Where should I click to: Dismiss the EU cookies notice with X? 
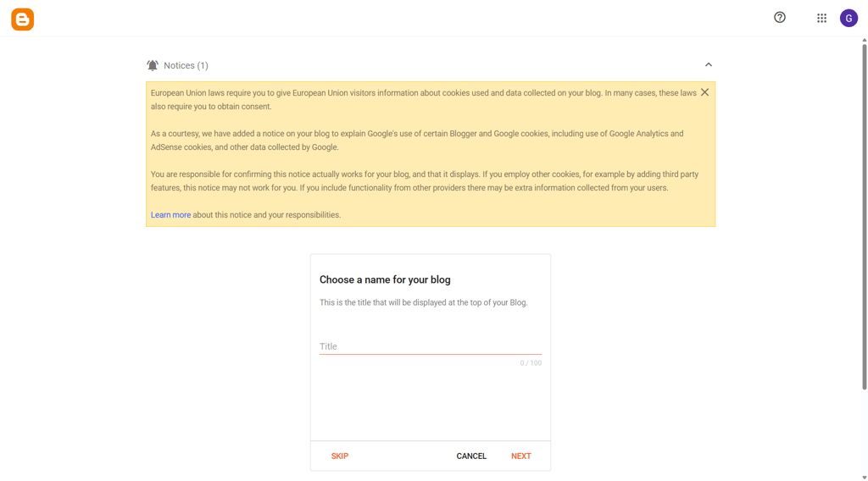click(x=704, y=92)
